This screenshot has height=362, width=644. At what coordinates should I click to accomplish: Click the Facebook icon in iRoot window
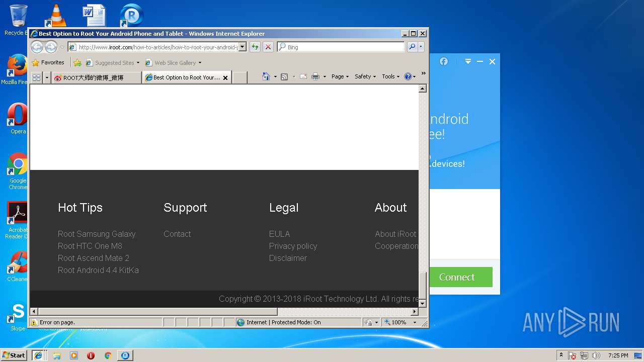coord(444,61)
